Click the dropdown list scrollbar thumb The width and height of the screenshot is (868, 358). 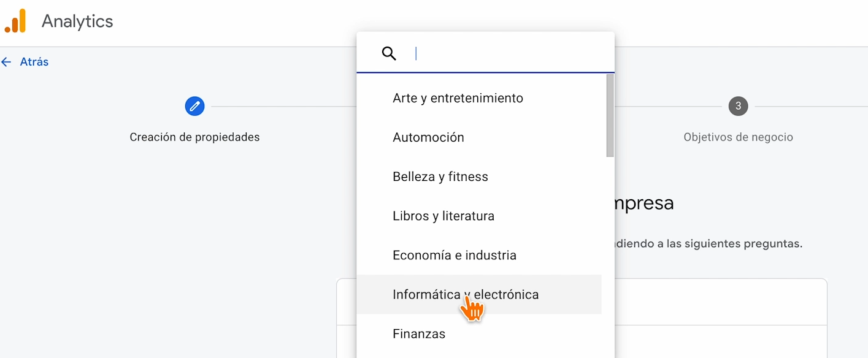[x=610, y=115]
